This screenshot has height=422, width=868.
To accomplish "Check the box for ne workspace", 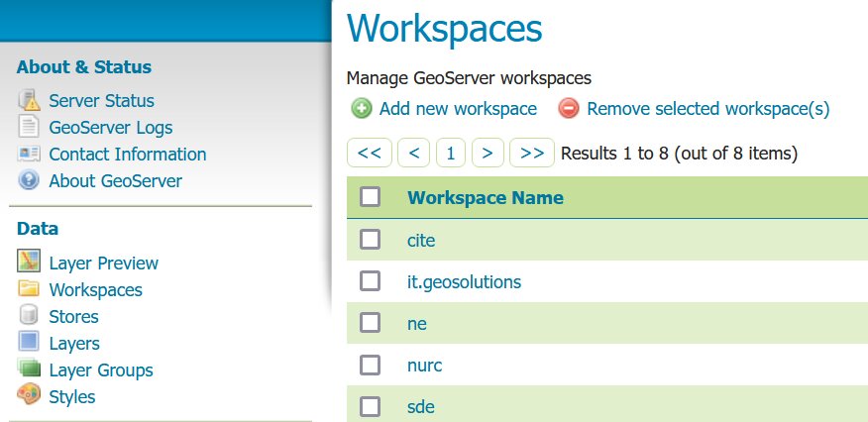I will pyautogui.click(x=370, y=323).
